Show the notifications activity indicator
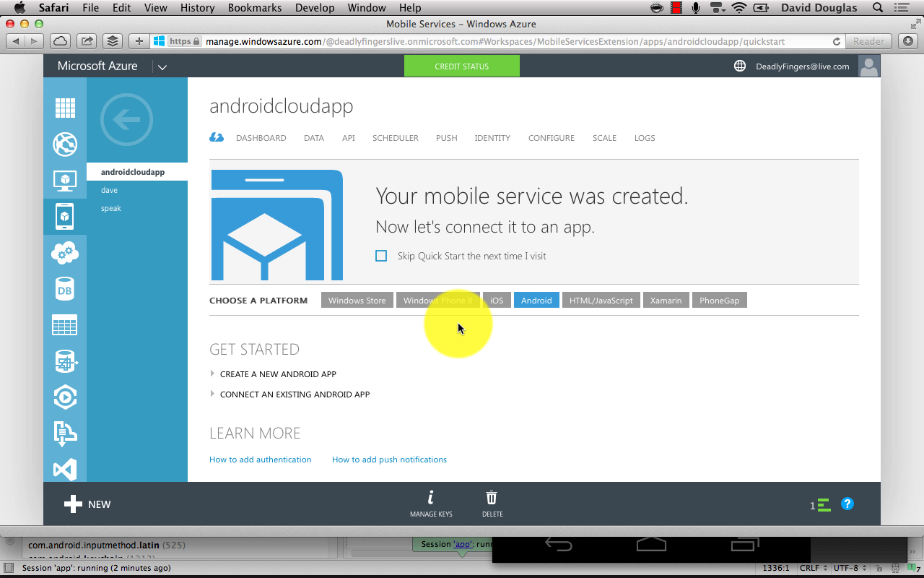The height and width of the screenshot is (578, 924). pos(820,505)
